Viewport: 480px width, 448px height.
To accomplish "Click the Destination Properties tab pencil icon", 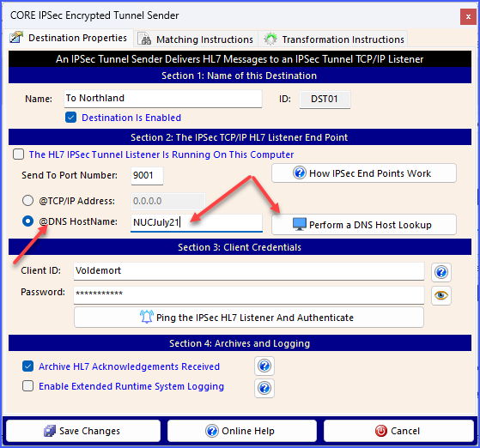I will [16, 38].
